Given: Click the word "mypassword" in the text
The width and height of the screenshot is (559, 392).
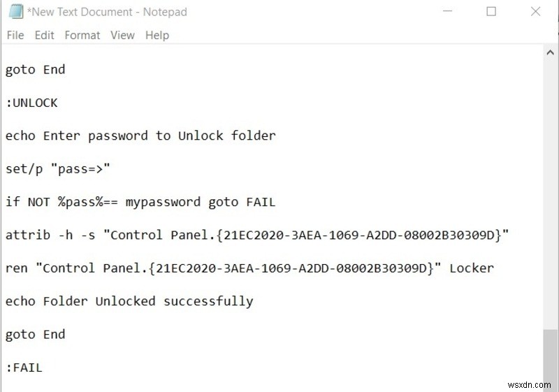Looking at the screenshot, I should coord(163,202).
